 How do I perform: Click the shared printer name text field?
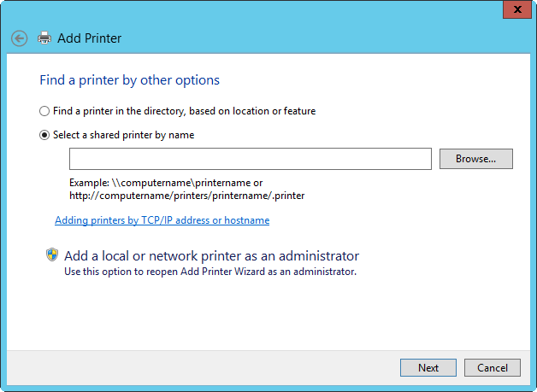250,159
